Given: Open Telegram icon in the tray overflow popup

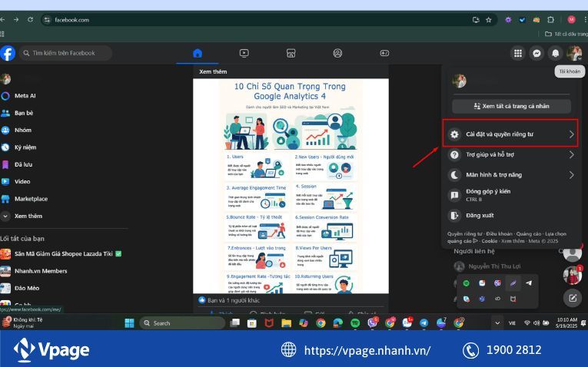Looking at the screenshot, I should point(529,283).
